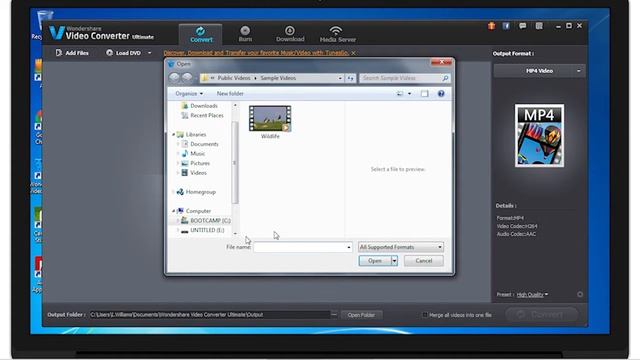Click the change view icon
Image resolution: width=640 pixels, height=360 pixels.
click(400, 94)
